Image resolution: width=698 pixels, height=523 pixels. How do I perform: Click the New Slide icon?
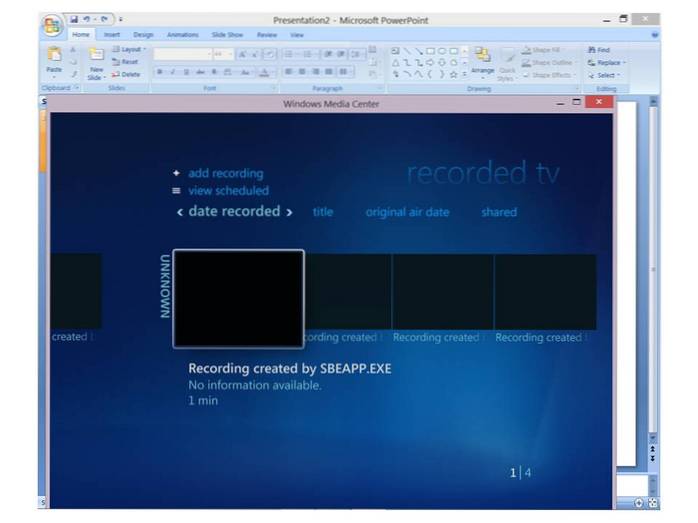[96, 55]
